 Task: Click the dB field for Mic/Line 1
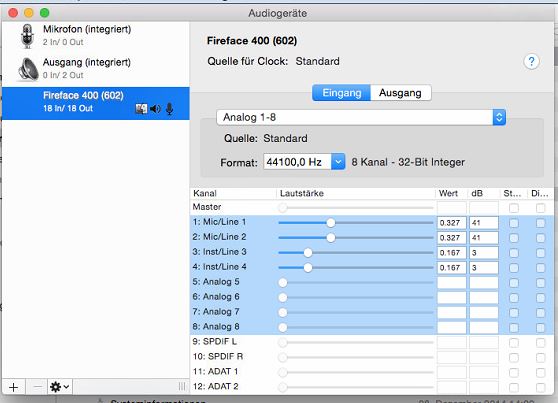484,223
